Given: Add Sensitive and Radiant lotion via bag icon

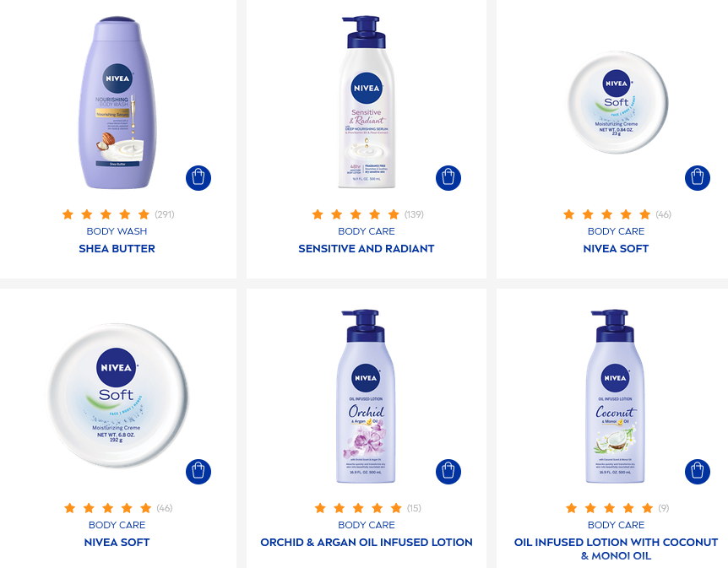Looking at the screenshot, I should (x=448, y=178).
